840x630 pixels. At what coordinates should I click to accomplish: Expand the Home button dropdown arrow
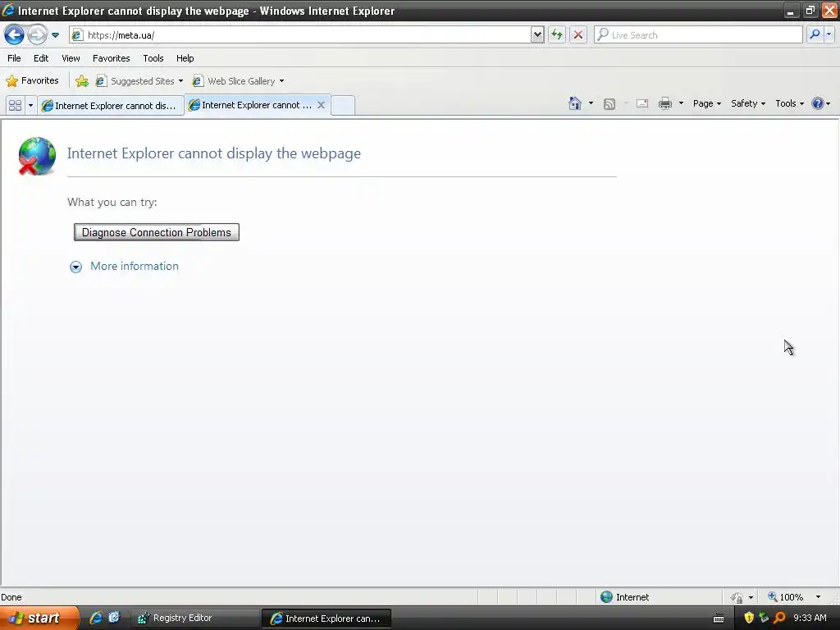591,103
